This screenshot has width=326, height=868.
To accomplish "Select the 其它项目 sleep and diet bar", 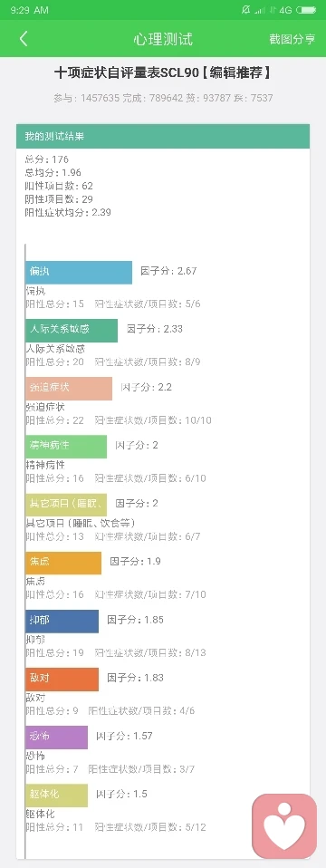I will [x=66, y=505].
